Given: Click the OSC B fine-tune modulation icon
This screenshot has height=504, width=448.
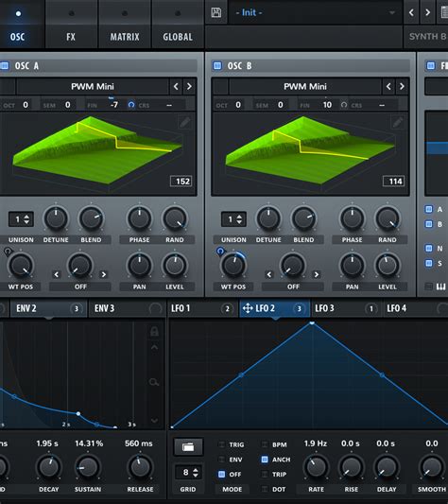Looking at the screenshot, I should tap(344, 105).
